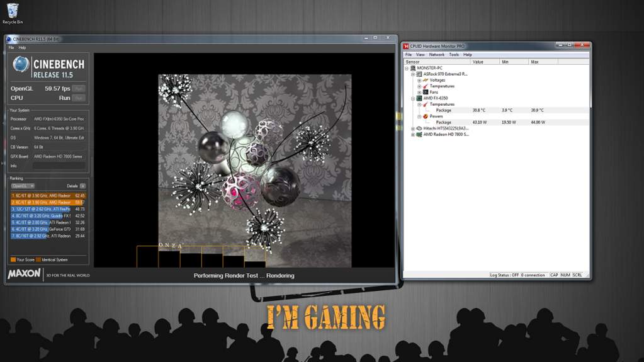Click the Cinebench render preview image

(255, 171)
